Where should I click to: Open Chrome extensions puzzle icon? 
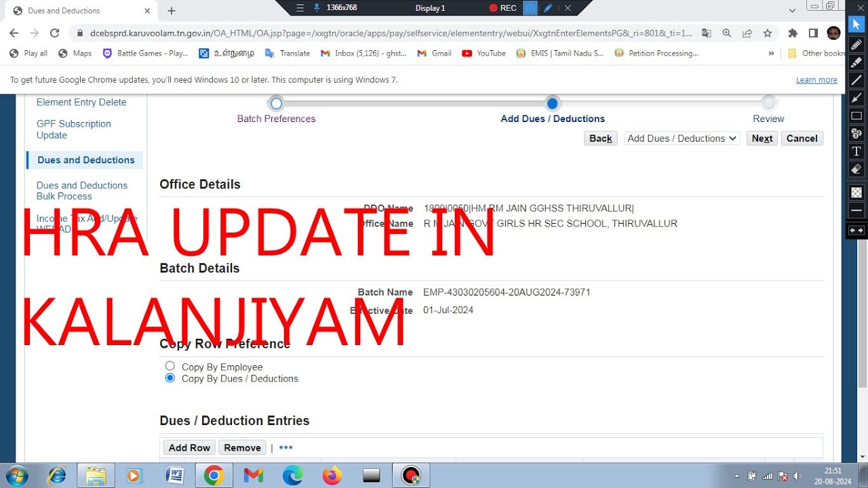coord(793,33)
